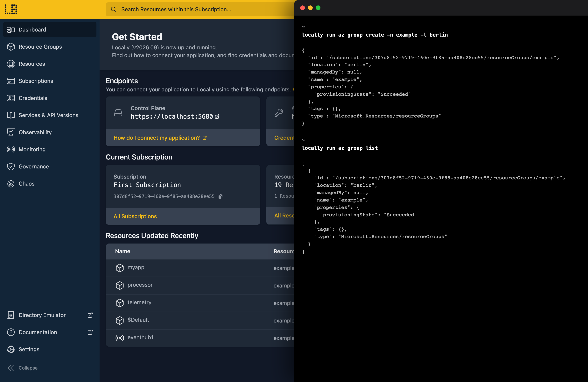Screen dimensions: 588x382
Task: Click the search magnifier icon
Action: (113, 9)
